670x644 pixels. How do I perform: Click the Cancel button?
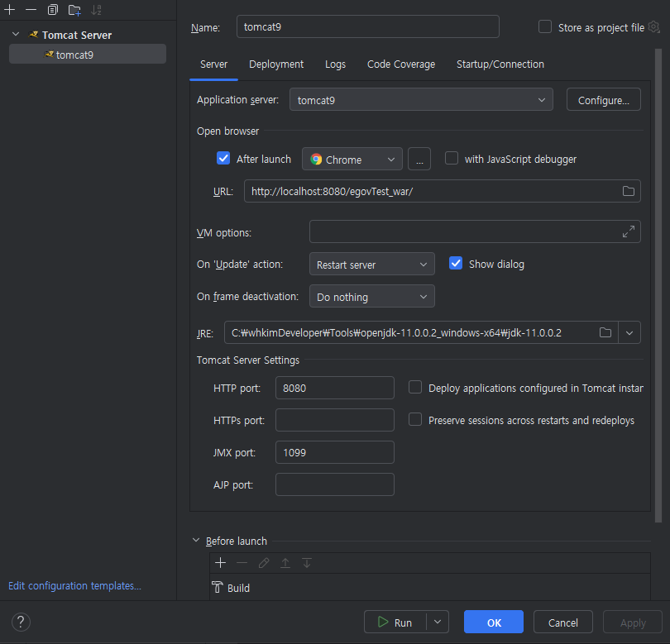562,622
